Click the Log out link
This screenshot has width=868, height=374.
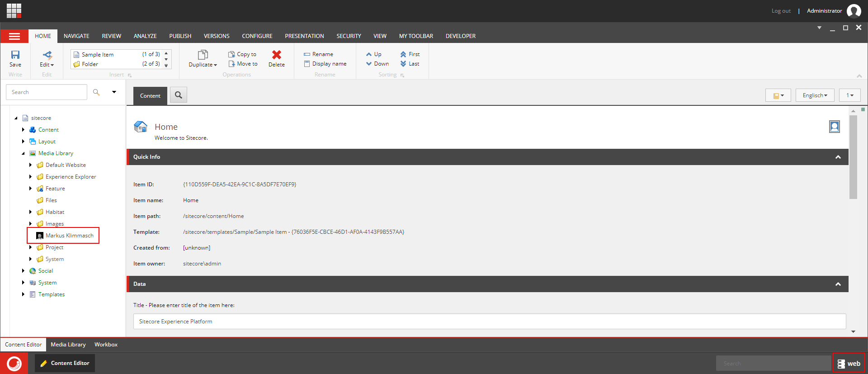coord(781,11)
